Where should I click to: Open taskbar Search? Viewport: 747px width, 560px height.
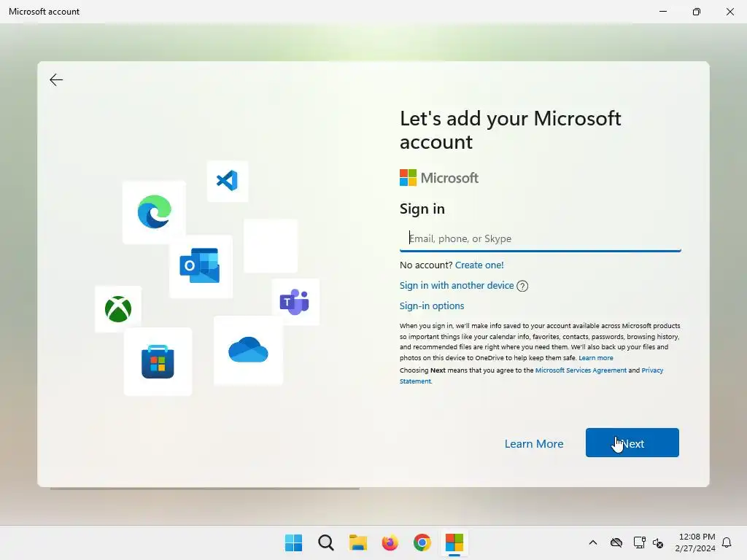pyautogui.click(x=326, y=542)
